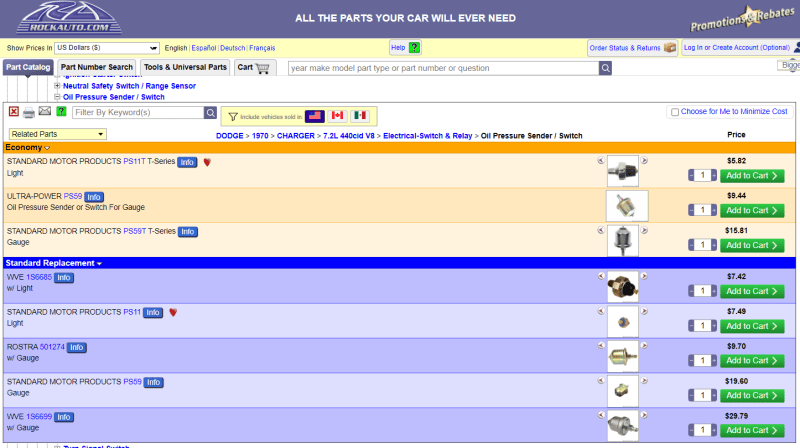Expand Neutral Safety Switch tree node

point(57,86)
